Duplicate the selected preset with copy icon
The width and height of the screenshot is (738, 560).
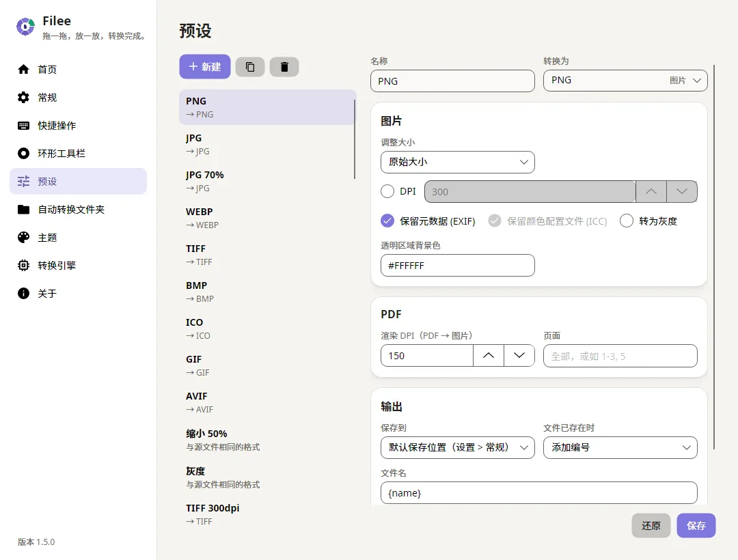[x=250, y=67]
